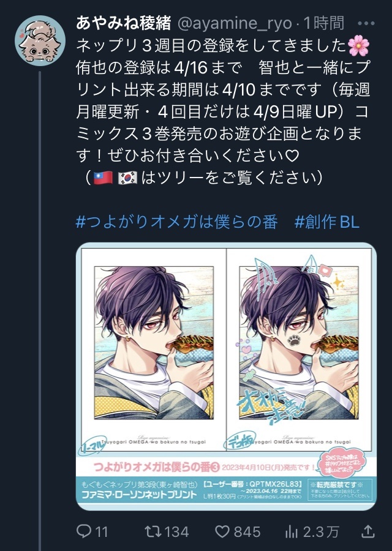Open hashtag #創作BL
The height and width of the screenshot is (551, 392).
tap(326, 222)
